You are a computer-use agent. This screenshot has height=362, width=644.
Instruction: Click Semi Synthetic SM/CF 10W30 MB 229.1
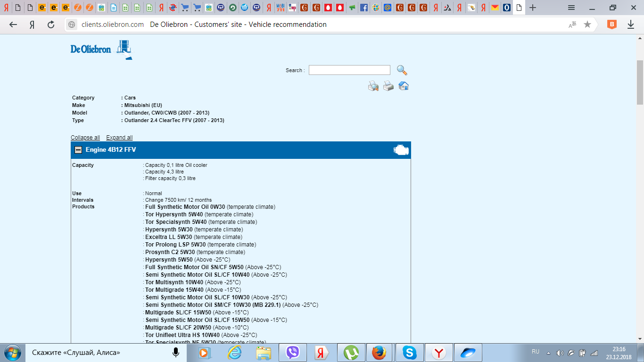(x=213, y=305)
